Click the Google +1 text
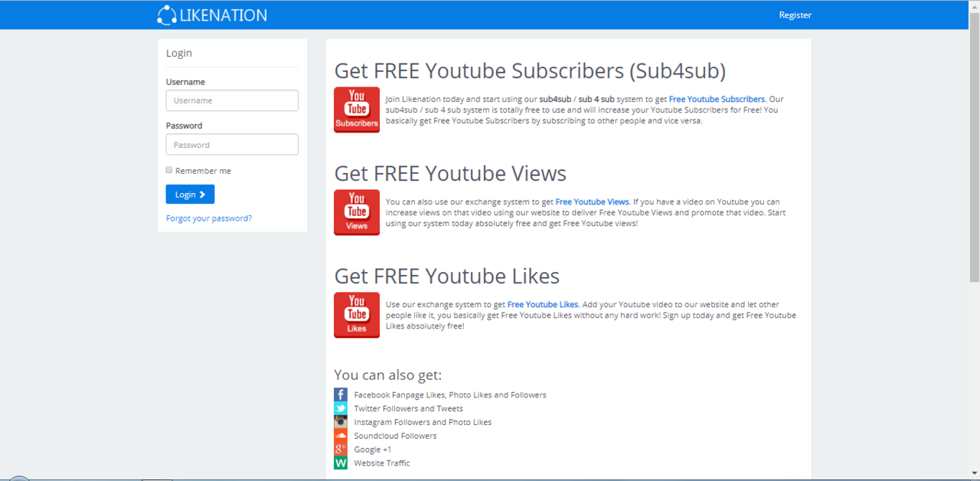Image resolution: width=980 pixels, height=481 pixels. pyautogui.click(x=372, y=450)
